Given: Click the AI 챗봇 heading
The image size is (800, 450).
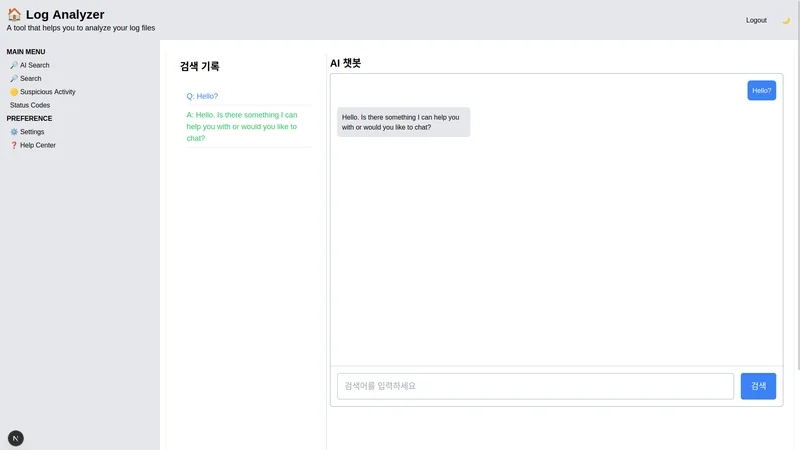Looking at the screenshot, I should (x=345, y=63).
